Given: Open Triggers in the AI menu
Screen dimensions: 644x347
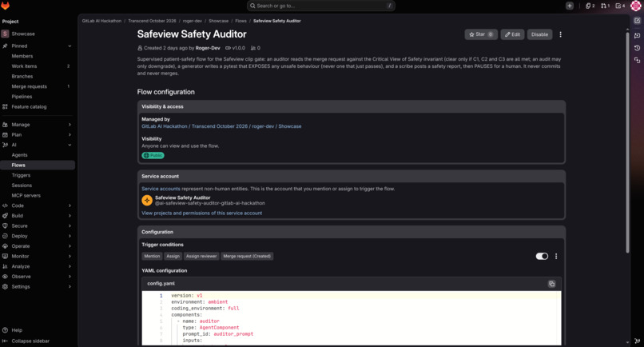Looking at the screenshot, I should (38, 175).
